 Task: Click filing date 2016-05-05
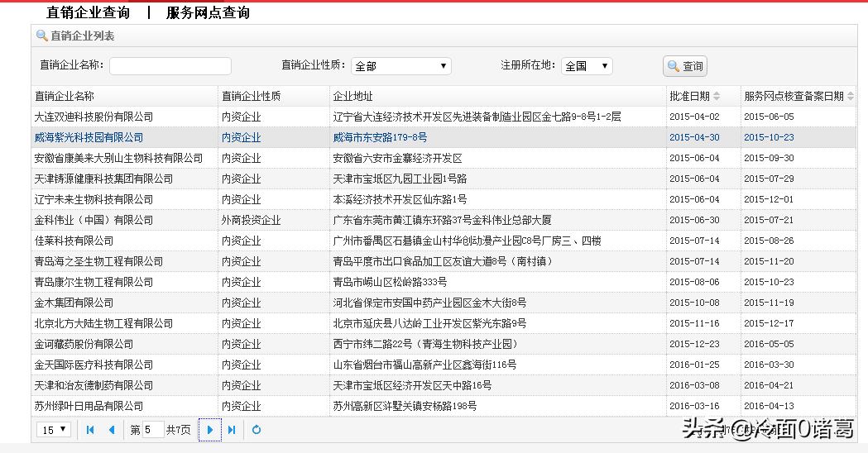point(769,344)
